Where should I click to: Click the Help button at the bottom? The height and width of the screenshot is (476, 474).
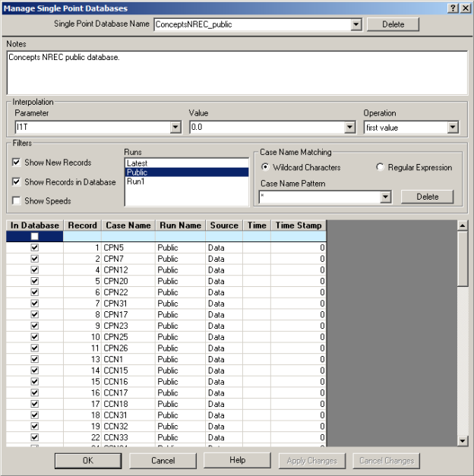tap(237, 460)
